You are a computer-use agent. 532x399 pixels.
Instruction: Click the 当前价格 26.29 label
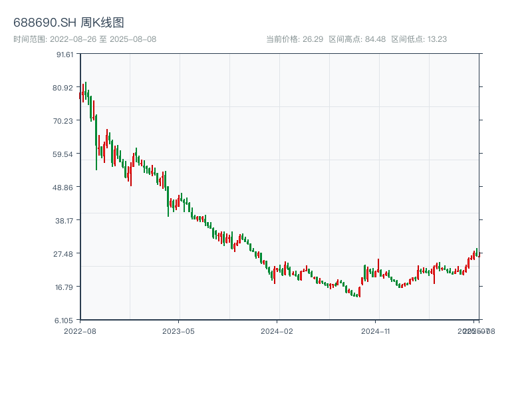click(295, 39)
